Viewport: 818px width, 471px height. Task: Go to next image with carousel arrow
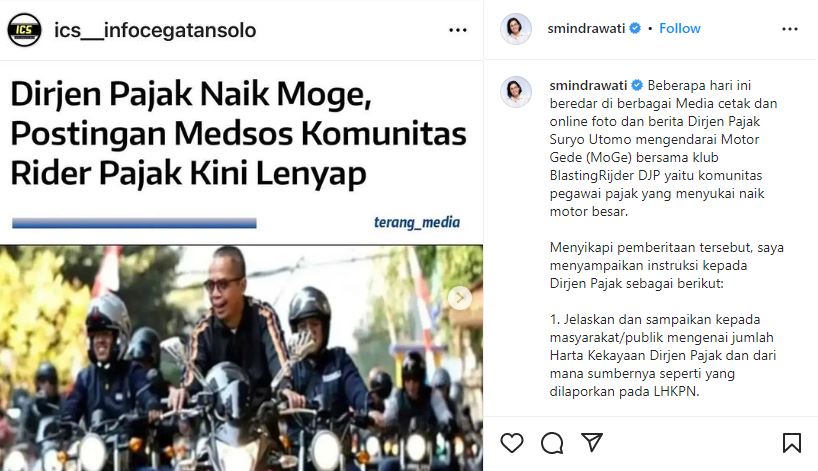pos(460,298)
